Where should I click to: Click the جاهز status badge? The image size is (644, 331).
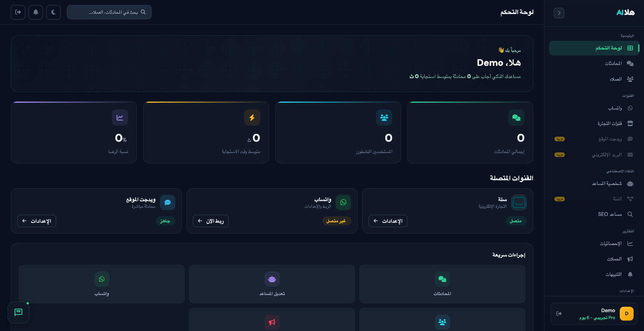(x=165, y=221)
